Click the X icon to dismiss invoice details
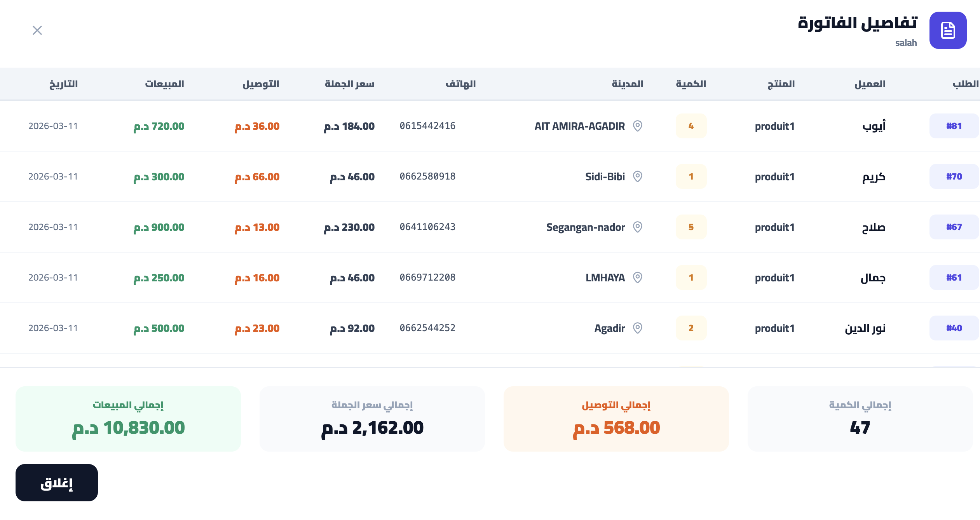980x520 pixels. [x=37, y=30]
